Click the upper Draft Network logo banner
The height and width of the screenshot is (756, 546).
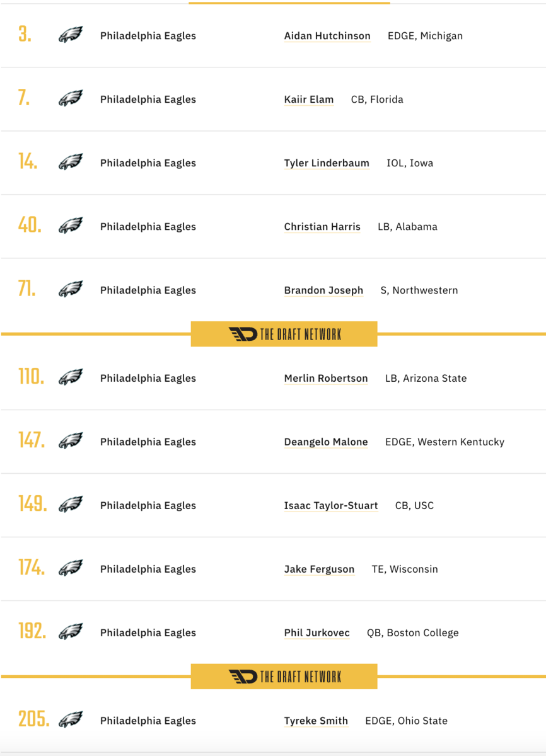[284, 334]
